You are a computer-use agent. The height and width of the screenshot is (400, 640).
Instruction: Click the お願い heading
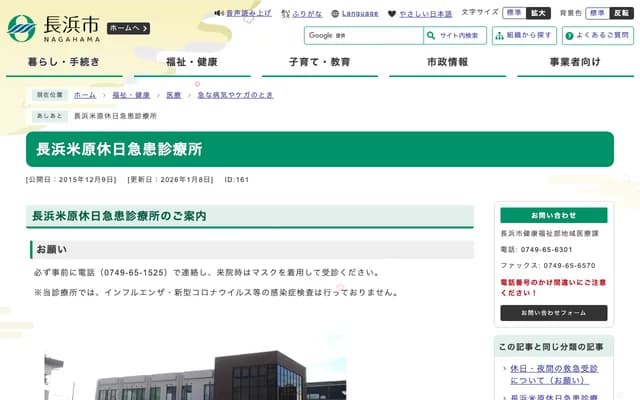pos(252,249)
